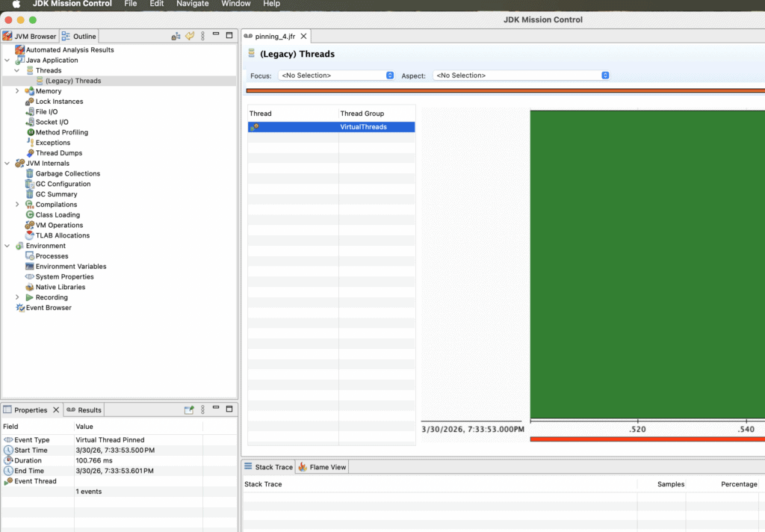Image resolution: width=765 pixels, height=532 pixels.
Task: Maximize the Outline panel
Action: tap(229, 35)
